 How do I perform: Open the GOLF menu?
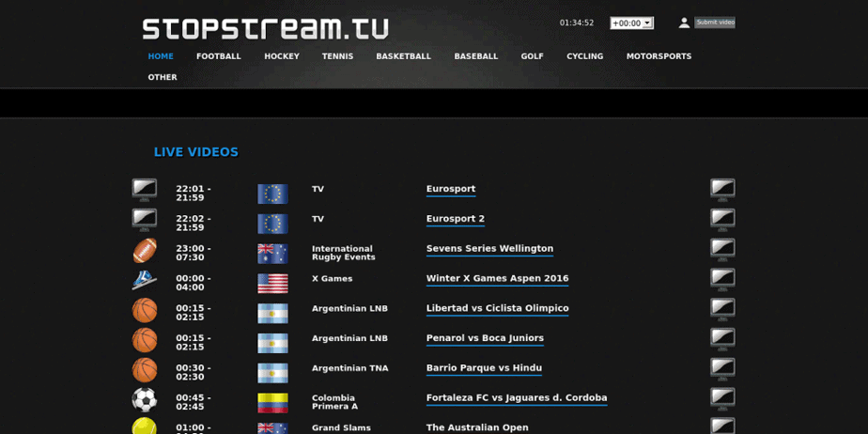tap(532, 56)
